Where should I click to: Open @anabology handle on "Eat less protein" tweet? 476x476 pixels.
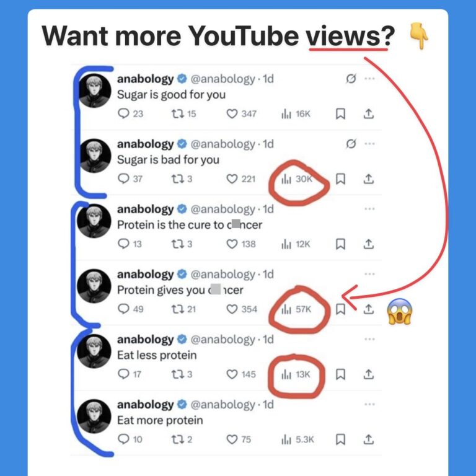coord(223,340)
